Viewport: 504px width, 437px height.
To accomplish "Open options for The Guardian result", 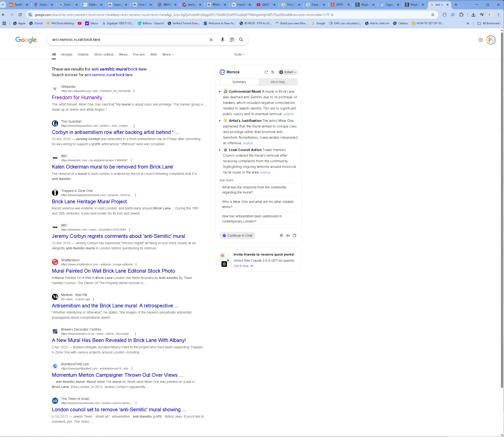I will pyautogui.click(x=134, y=126).
